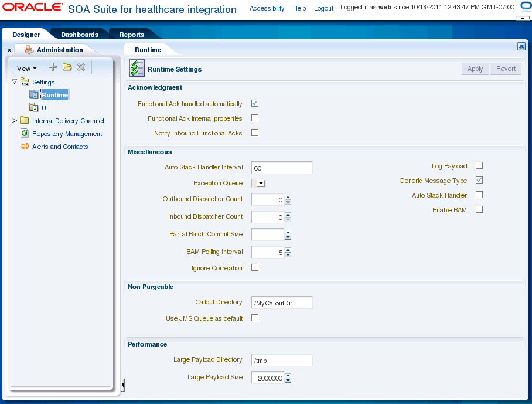Click the UI node icon in tree
The height and width of the screenshot is (404, 532).
click(x=33, y=108)
